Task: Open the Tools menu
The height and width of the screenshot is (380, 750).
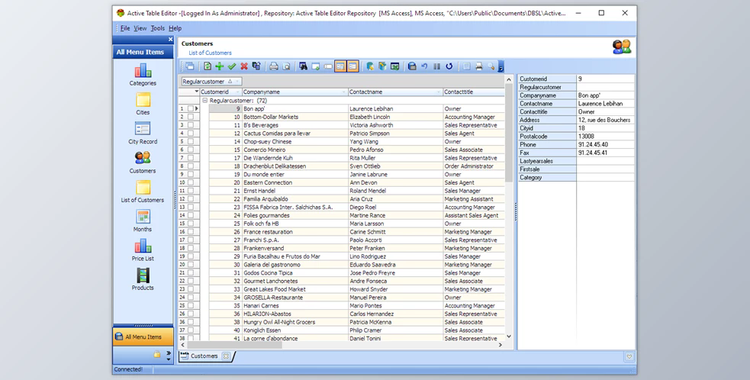Action: click(x=157, y=28)
